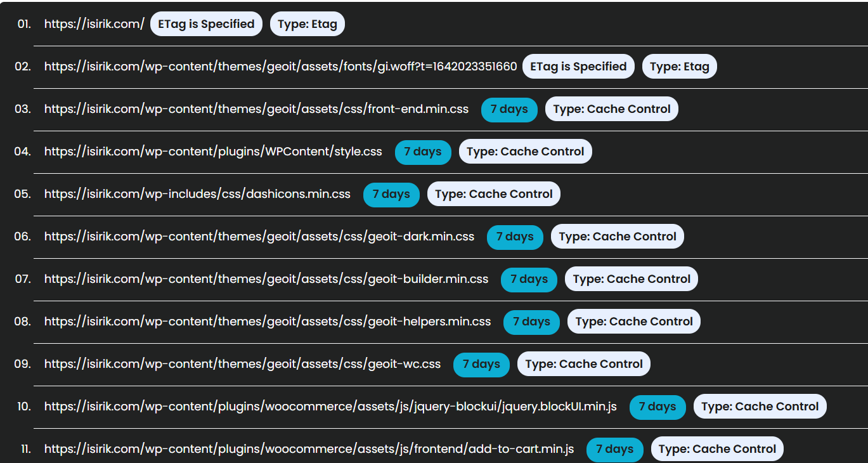Click the gi.woff font URL in row 02
The width and height of the screenshot is (868, 463).
tap(281, 67)
